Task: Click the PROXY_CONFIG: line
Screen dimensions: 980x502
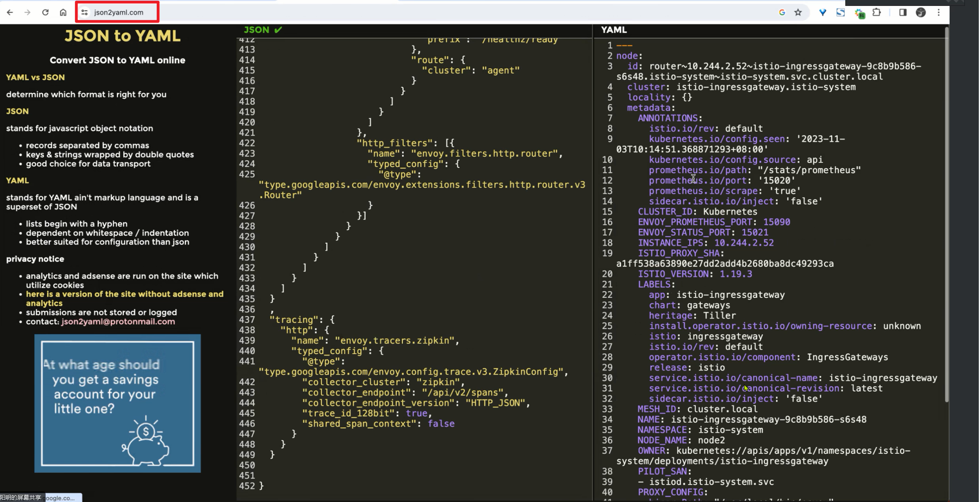Action: pyautogui.click(x=673, y=492)
